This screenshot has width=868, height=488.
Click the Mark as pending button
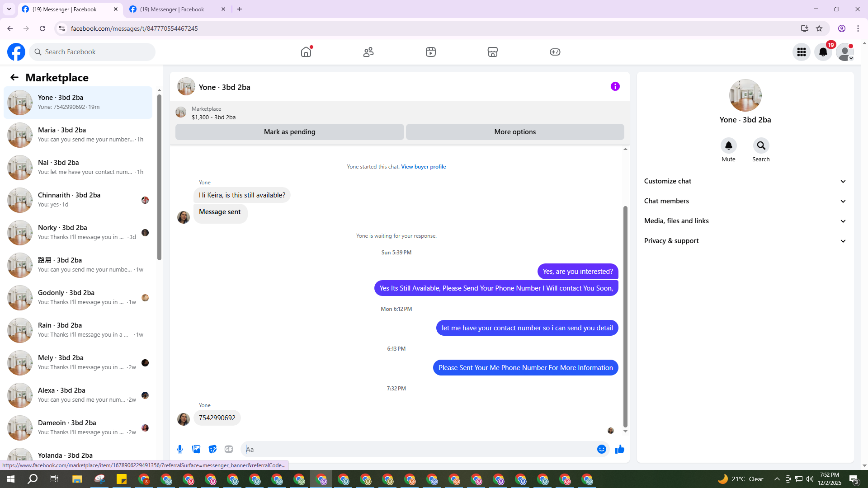(289, 132)
